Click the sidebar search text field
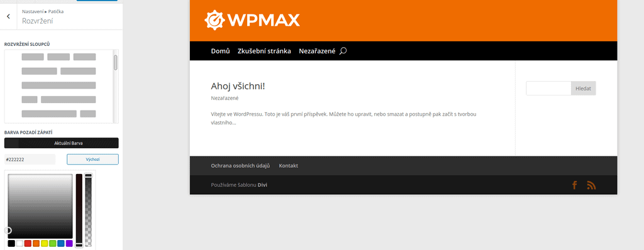The width and height of the screenshot is (644, 250). click(x=548, y=89)
